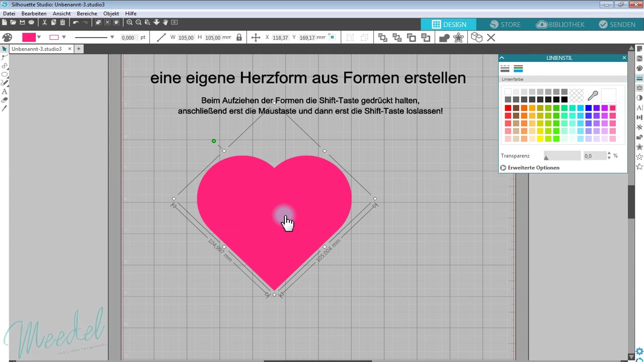The height and width of the screenshot is (362, 644).
Task: Open the line color dropdown arrow
Action: click(63, 38)
